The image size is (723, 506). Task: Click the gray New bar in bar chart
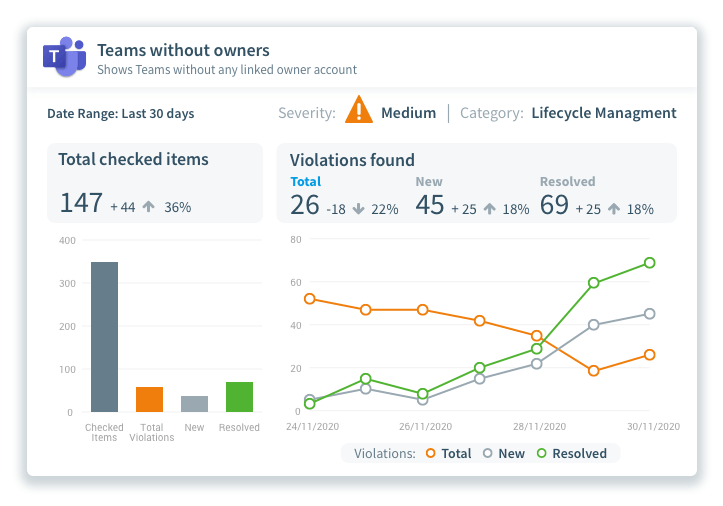tap(194, 404)
